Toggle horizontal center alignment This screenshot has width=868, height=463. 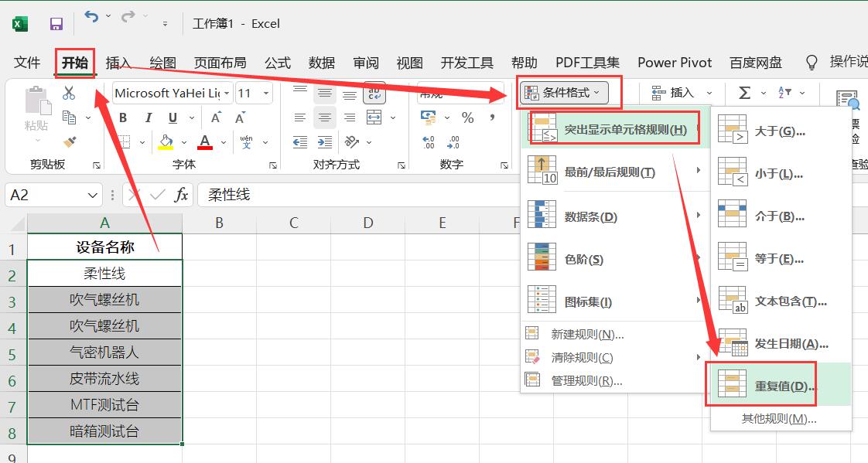324,117
